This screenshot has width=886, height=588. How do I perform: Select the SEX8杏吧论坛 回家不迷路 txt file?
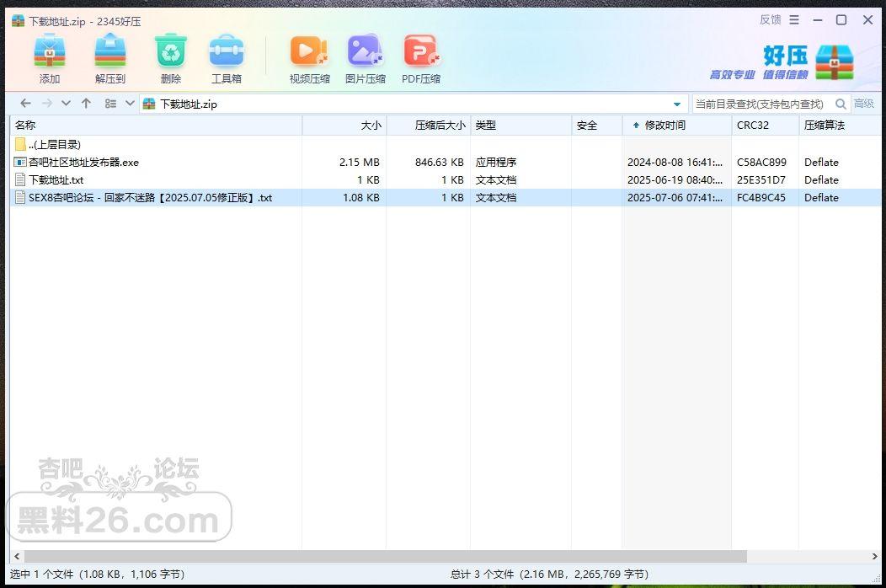point(446,197)
